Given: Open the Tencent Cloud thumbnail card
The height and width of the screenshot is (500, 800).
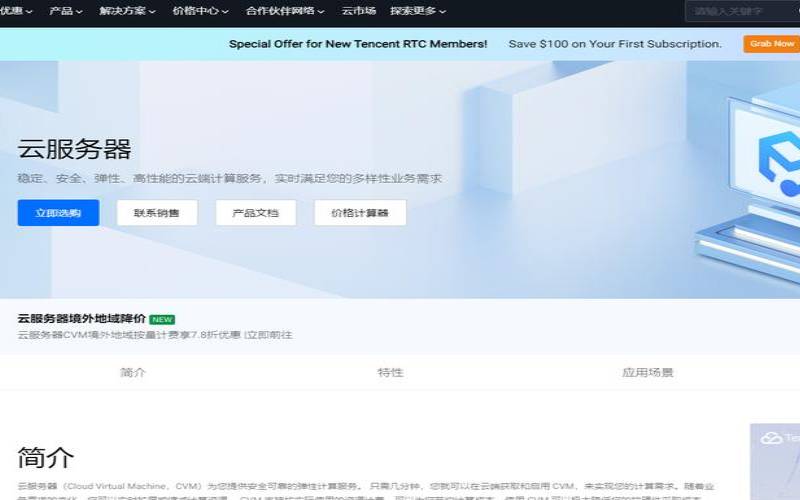Looking at the screenshot, I should click(775, 462).
